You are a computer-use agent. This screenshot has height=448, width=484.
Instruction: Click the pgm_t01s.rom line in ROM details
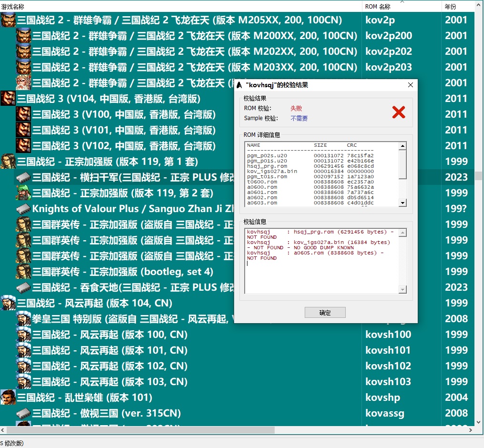point(310,176)
